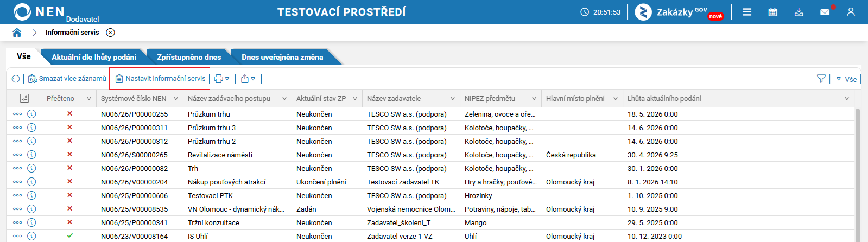Image resolution: width=868 pixels, height=242 pixels.
Task: Open Název zadávacího postupu column filter arrow
Action: tap(284, 98)
